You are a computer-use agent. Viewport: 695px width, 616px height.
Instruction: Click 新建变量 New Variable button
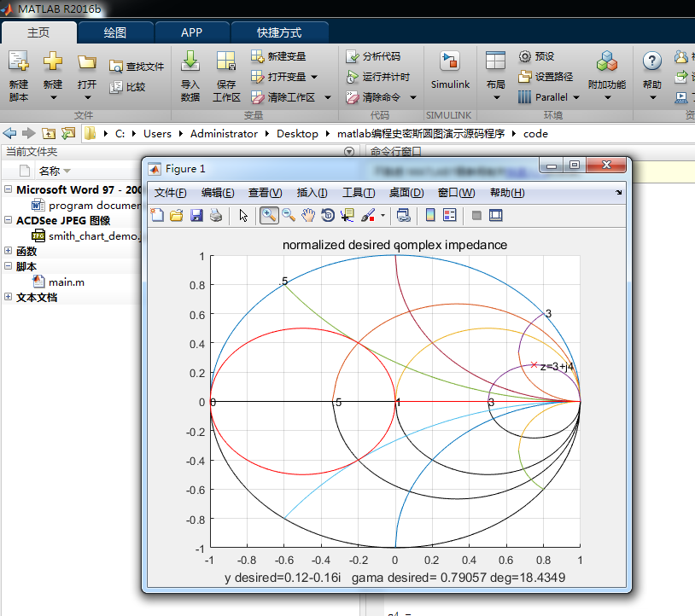(x=278, y=56)
